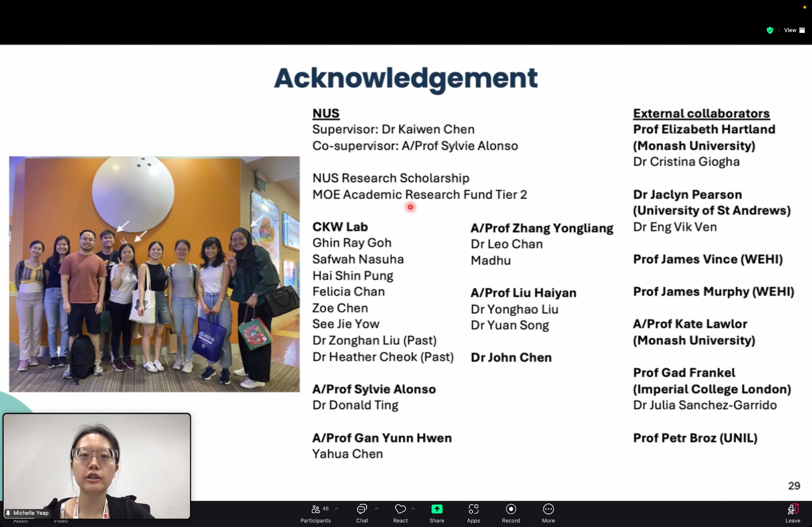Click the lab group photo on the slide

(154, 274)
